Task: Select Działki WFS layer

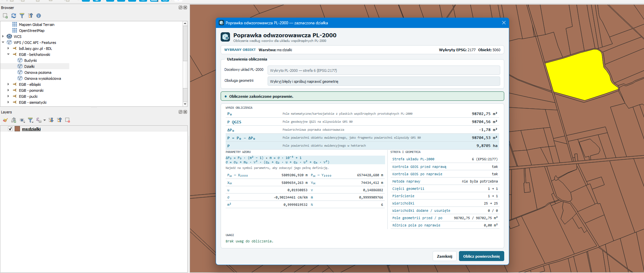Action: coord(29,67)
